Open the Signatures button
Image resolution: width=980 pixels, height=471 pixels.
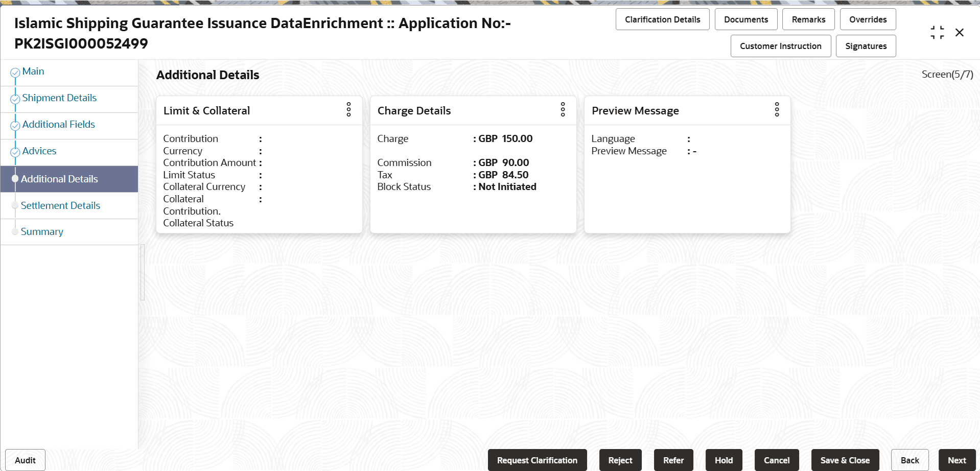click(866, 46)
